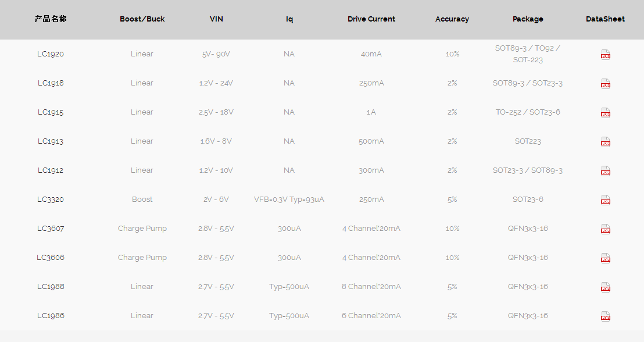This screenshot has height=342, width=644.
Task: Open the LC1920 datasheet PDF icon
Action: (606, 54)
